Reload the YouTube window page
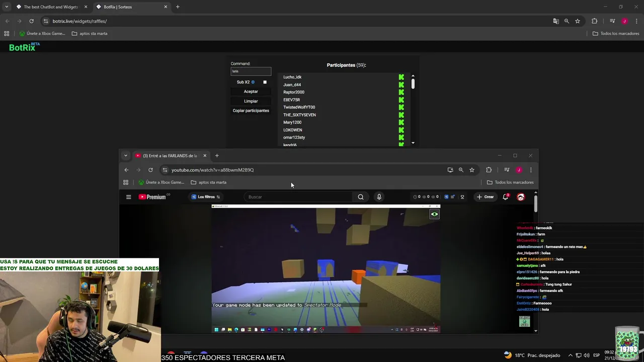The width and height of the screenshot is (644, 362). 150,170
